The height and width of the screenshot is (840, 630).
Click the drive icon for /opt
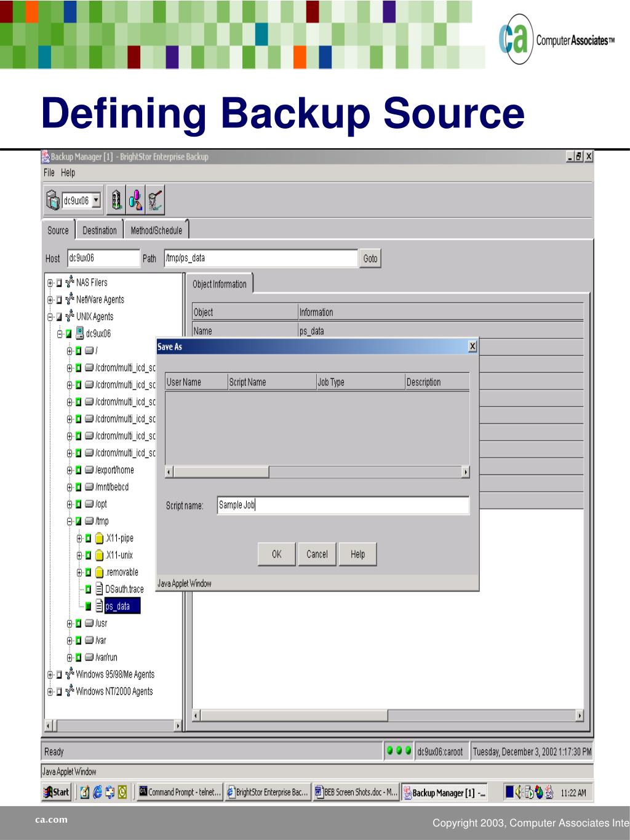click(x=89, y=504)
